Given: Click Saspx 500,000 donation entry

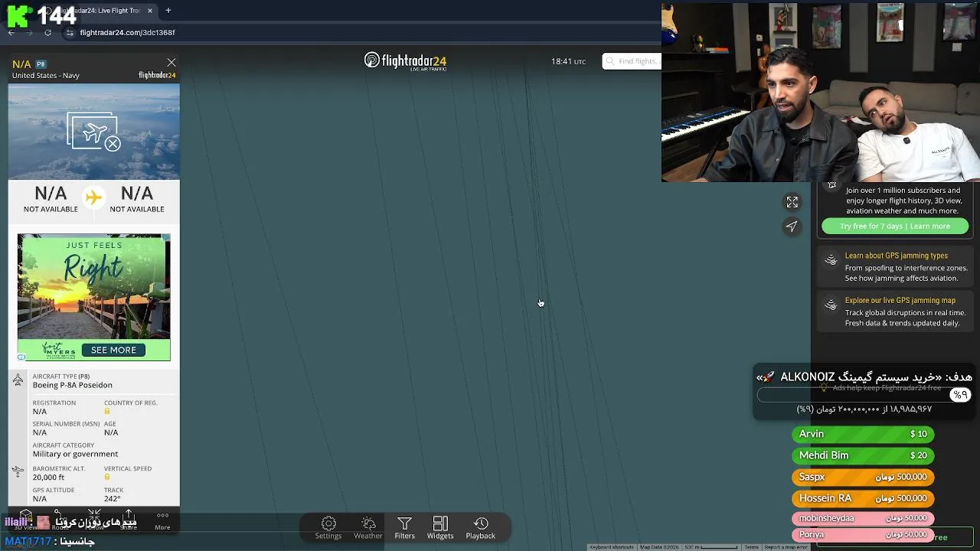Looking at the screenshot, I should 863,477.
